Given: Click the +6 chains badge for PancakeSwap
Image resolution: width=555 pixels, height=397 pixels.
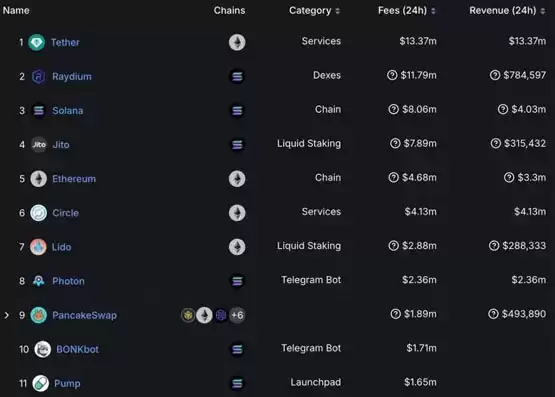Looking at the screenshot, I should pos(237,315).
